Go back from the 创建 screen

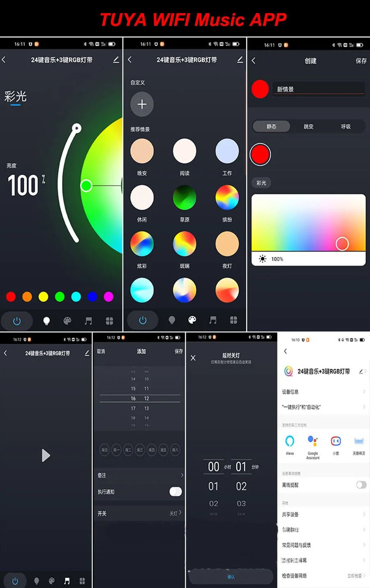click(x=253, y=60)
